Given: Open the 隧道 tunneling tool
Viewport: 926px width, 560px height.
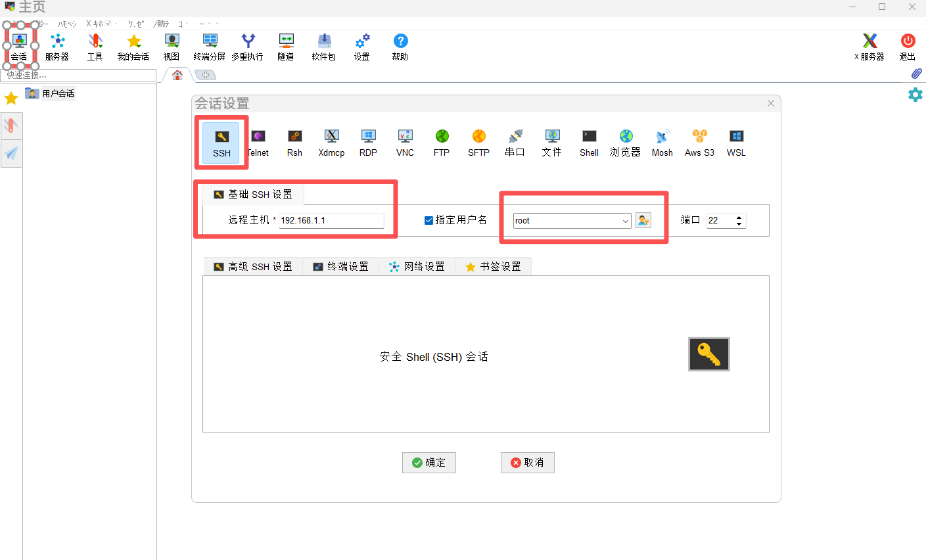Looking at the screenshot, I should 286,47.
